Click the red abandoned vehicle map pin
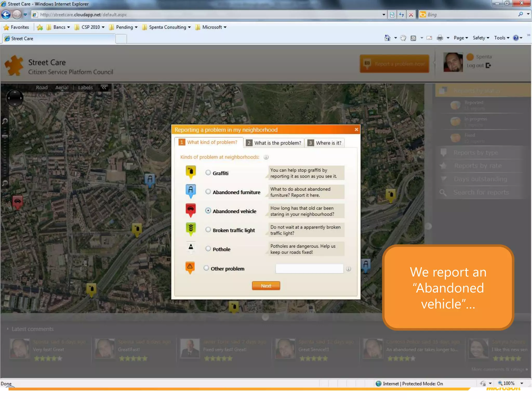 (x=18, y=203)
